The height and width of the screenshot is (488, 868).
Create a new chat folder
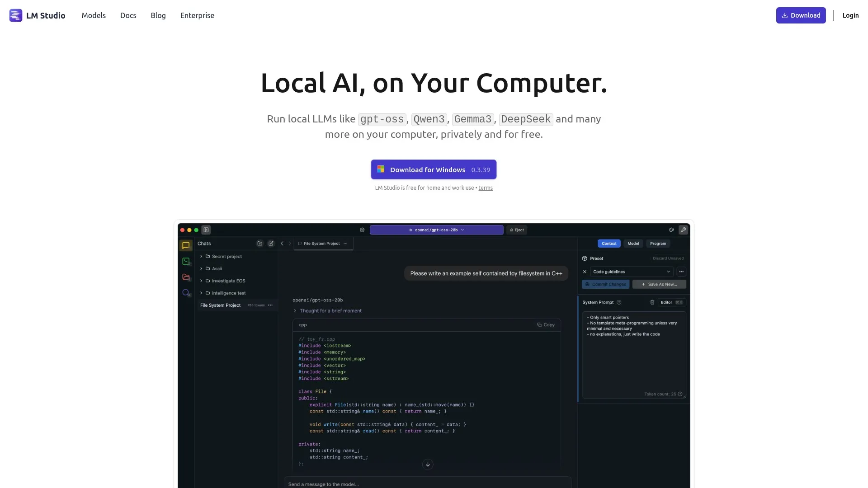click(x=259, y=244)
